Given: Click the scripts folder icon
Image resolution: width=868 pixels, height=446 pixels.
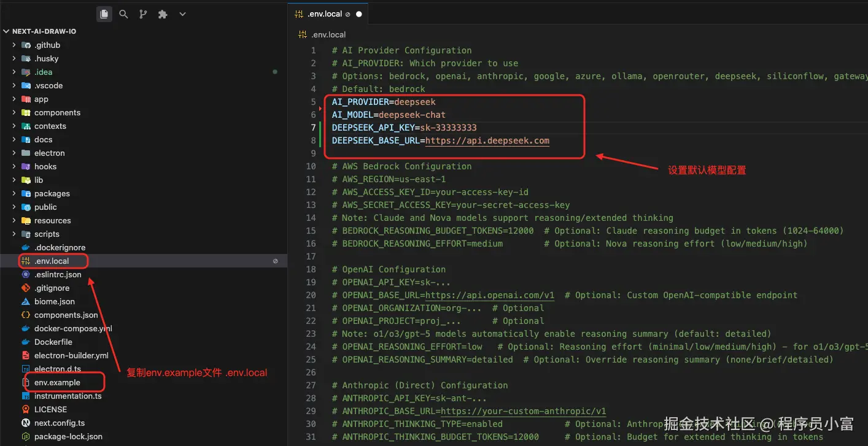Looking at the screenshot, I should point(26,234).
